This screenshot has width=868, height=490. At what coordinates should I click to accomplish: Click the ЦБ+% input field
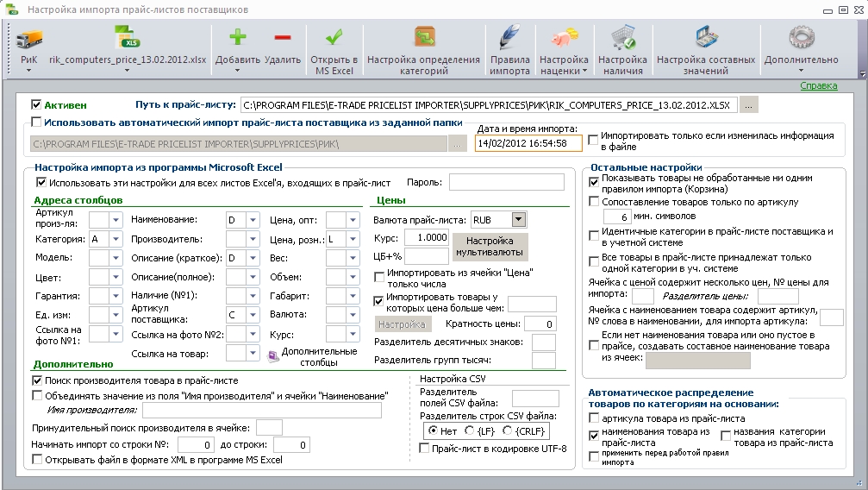coord(427,256)
